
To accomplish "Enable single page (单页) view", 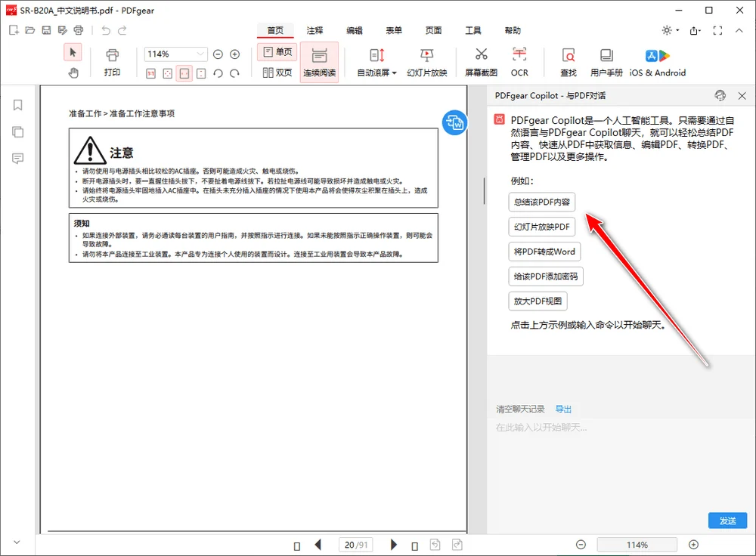I will [x=277, y=52].
